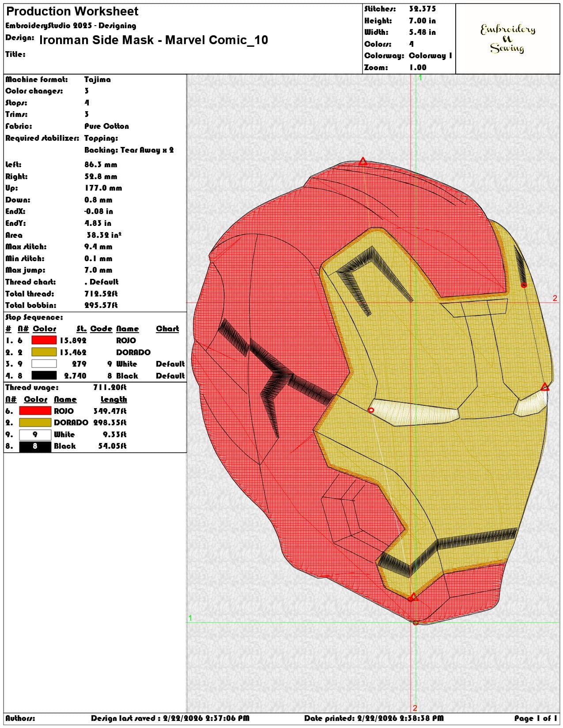Click the Thread chart value Default
563x728 pixels.
[102, 282]
